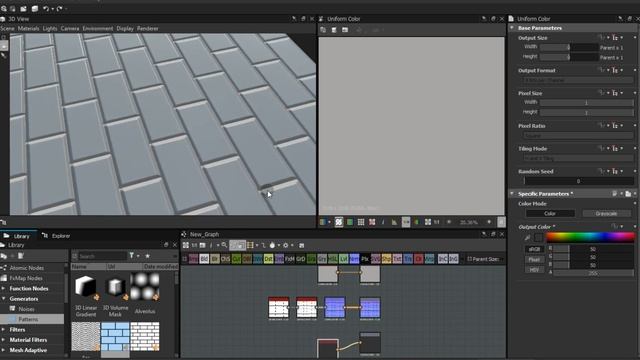
Task: Pick a hue on the Output Color rainbow bar
Action: pyautogui.click(x=590, y=237)
